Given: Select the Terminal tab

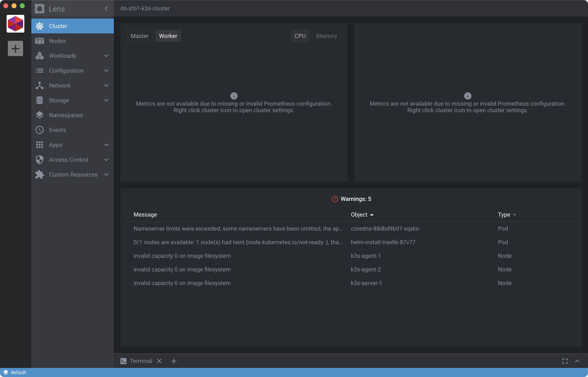Looking at the screenshot, I should (x=141, y=361).
